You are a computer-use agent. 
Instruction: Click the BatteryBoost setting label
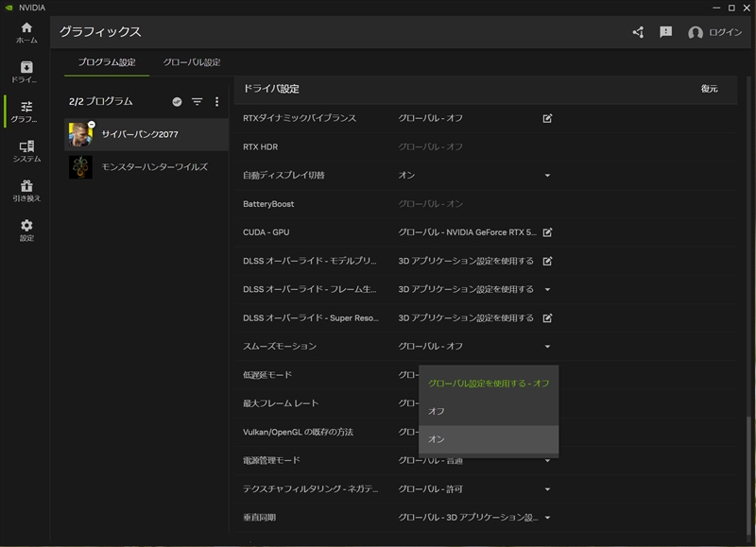click(268, 204)
